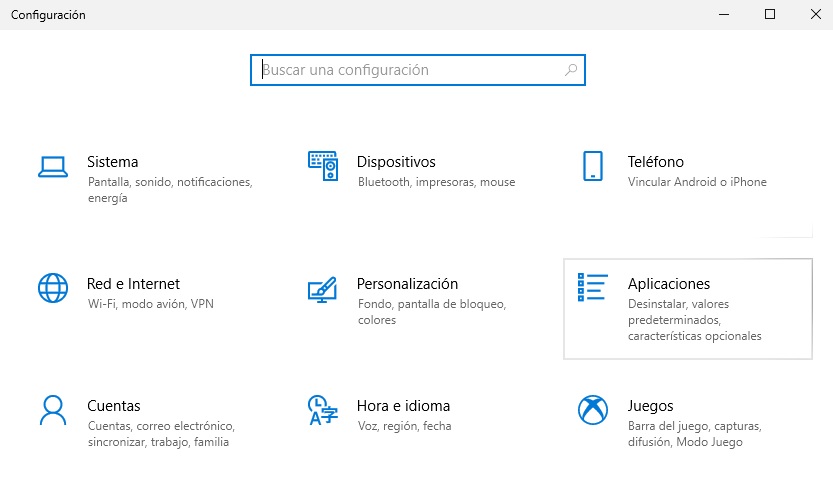Click the Teléfono phone icon

tap(593, 166)
